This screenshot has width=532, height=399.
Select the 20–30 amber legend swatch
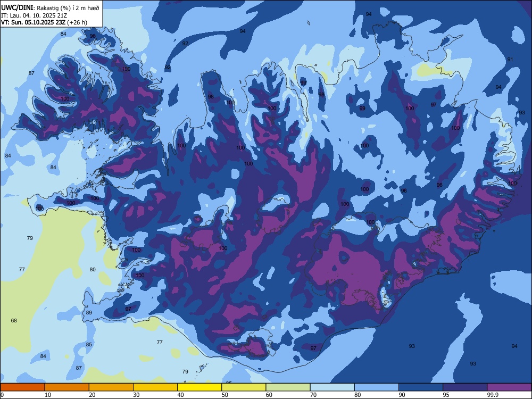[x=111, y=387]
